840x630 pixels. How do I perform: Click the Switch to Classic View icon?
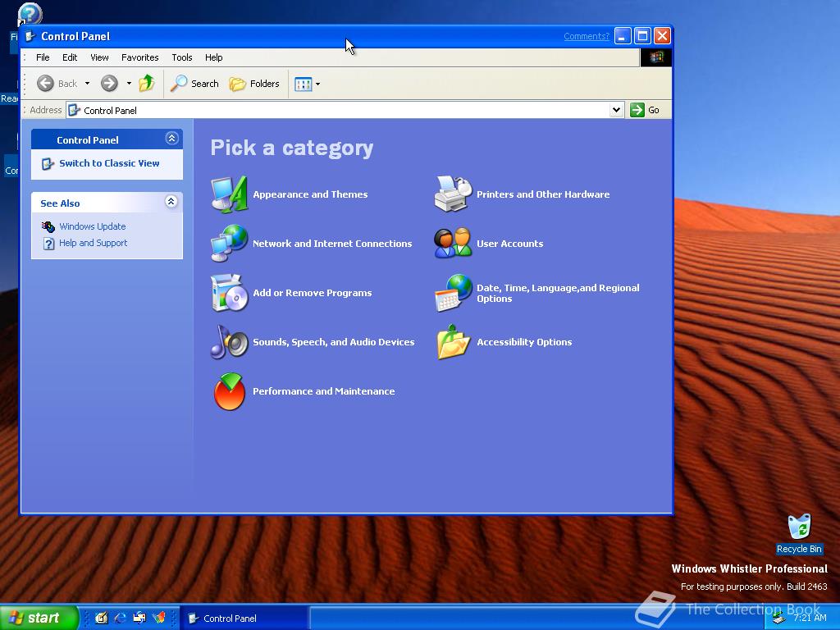[48, 163]
